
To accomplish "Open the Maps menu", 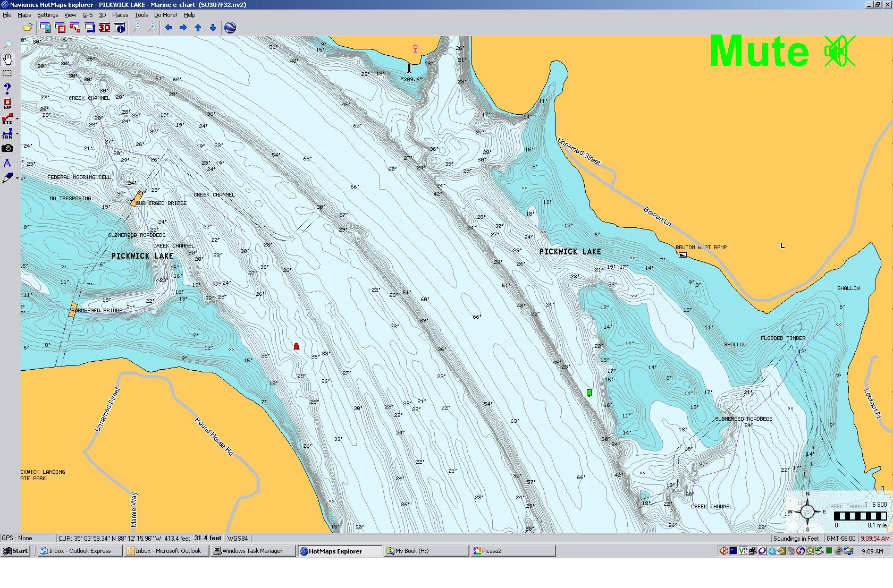I will [x=24, y=15].
